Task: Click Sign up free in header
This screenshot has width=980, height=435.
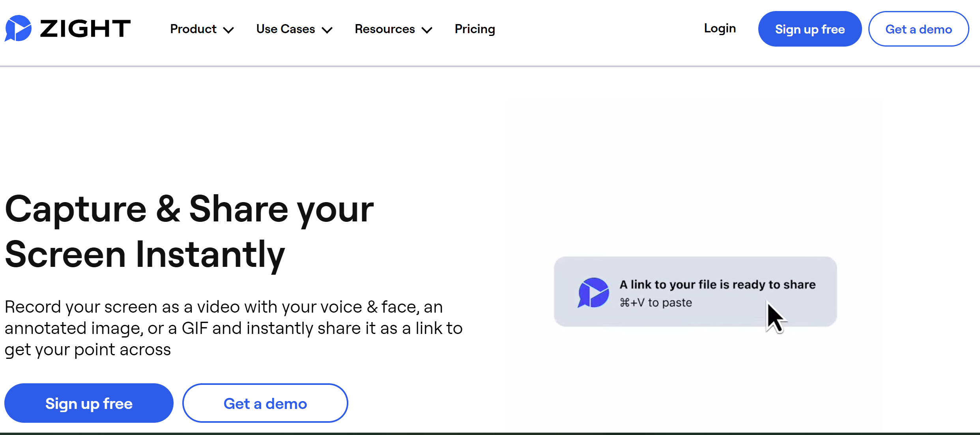Action: (810, 29)
